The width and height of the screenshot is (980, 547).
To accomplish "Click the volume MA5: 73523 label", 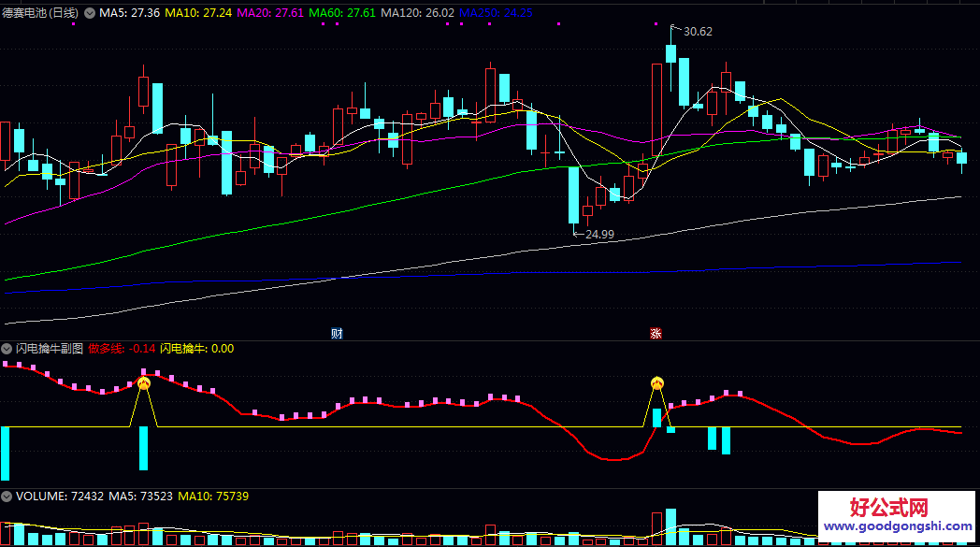I will [x=140, y=497].
